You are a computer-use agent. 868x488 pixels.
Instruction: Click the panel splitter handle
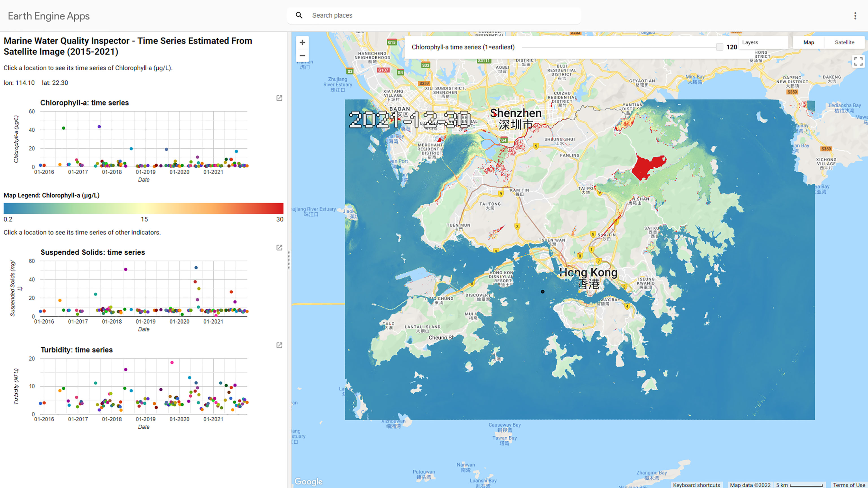(x=289, y=260)
